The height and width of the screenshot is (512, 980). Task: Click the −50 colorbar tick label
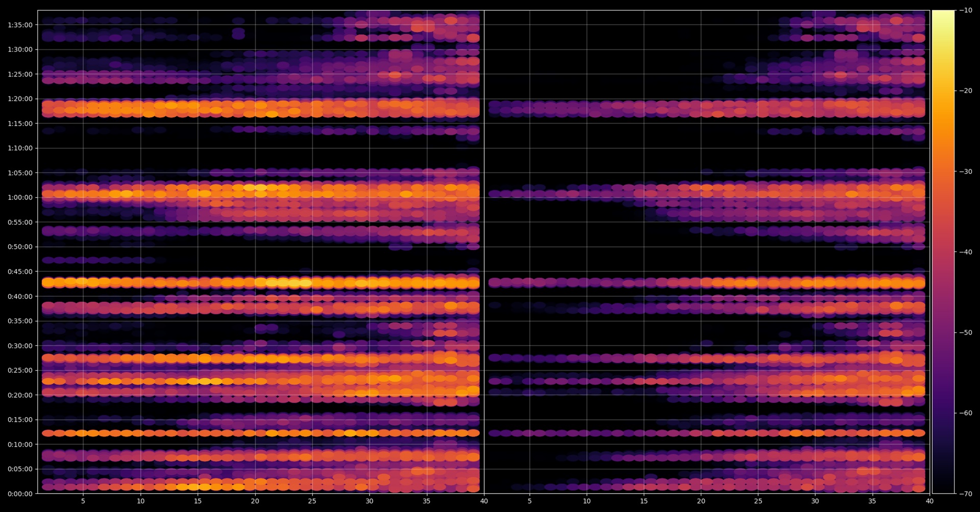point(966,332)
